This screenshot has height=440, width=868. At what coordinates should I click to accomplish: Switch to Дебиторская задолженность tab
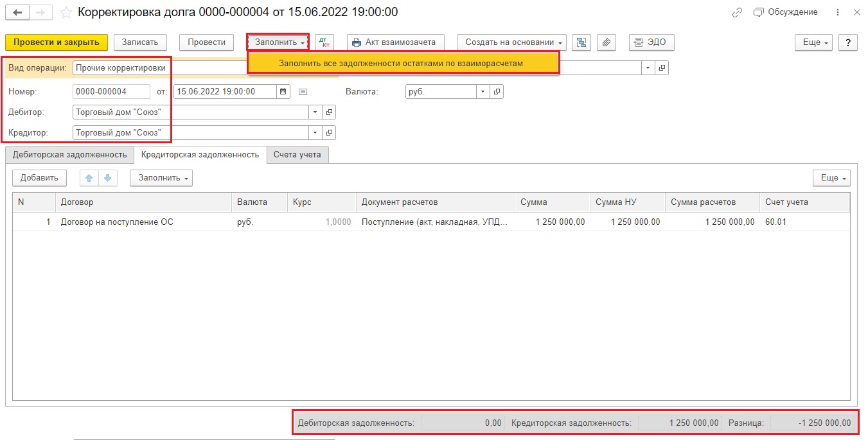click(x=70, y=155)
